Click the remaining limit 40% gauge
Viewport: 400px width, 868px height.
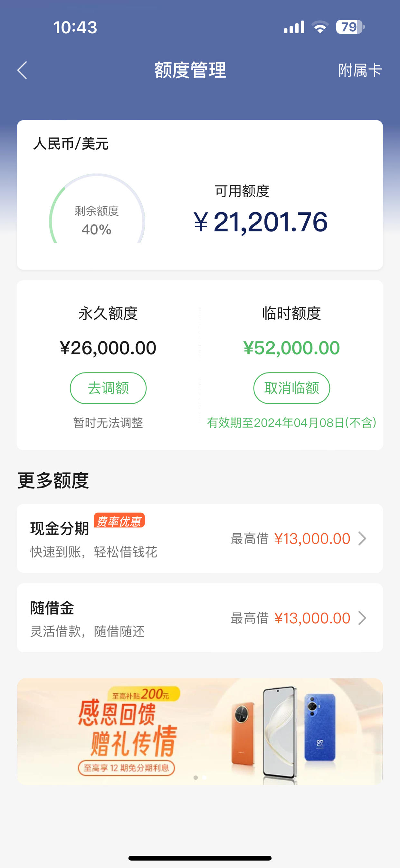[97, 208]
